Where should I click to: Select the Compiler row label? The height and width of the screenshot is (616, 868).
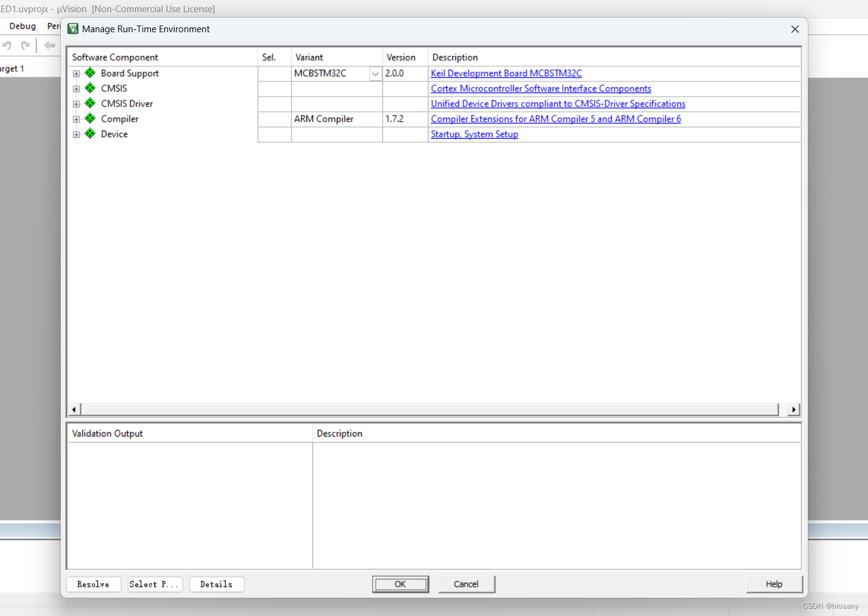120,119
